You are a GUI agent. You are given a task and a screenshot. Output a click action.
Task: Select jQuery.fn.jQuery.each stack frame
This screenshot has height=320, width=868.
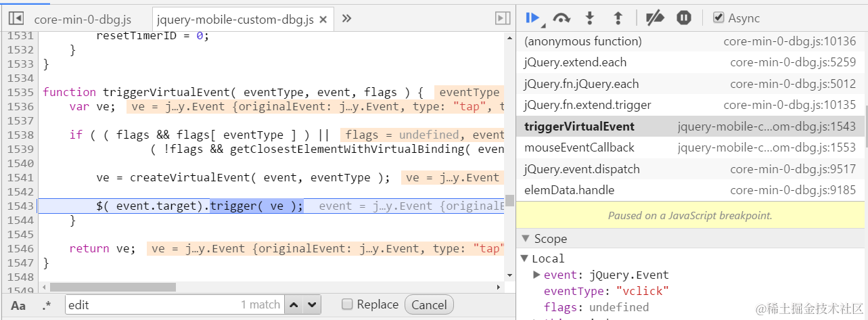coord(690,84)
